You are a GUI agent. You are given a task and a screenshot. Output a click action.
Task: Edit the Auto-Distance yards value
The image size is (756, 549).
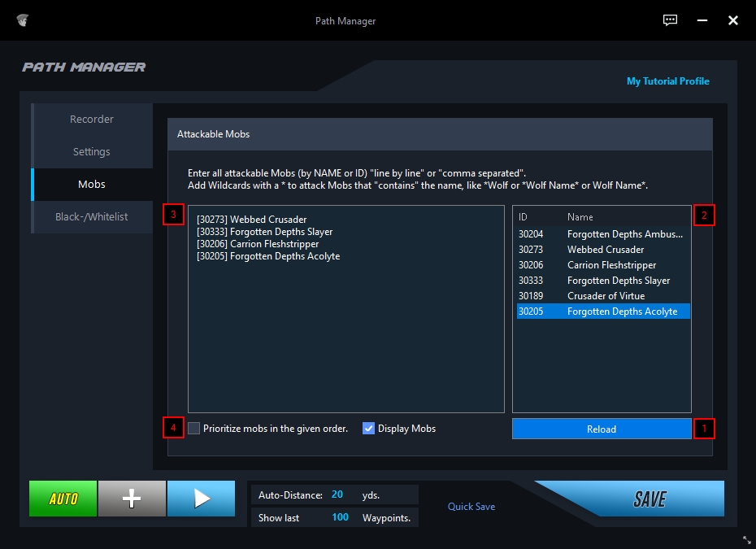[337, 495]
